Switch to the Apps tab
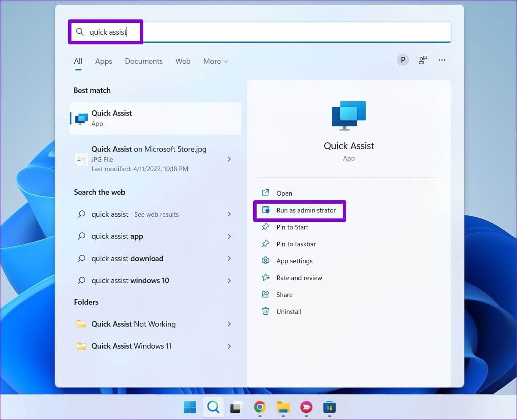The height and width of the screenshot is (420, 517). click(x=104, y=61)
